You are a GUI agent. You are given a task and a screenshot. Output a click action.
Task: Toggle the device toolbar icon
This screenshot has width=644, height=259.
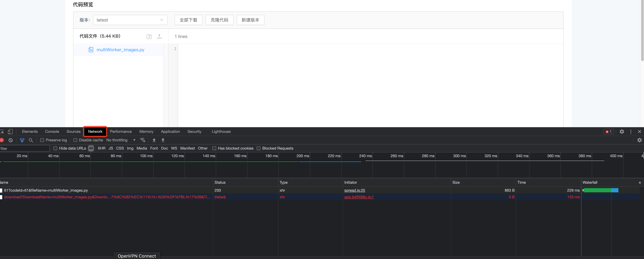click(x=10, y=132)
